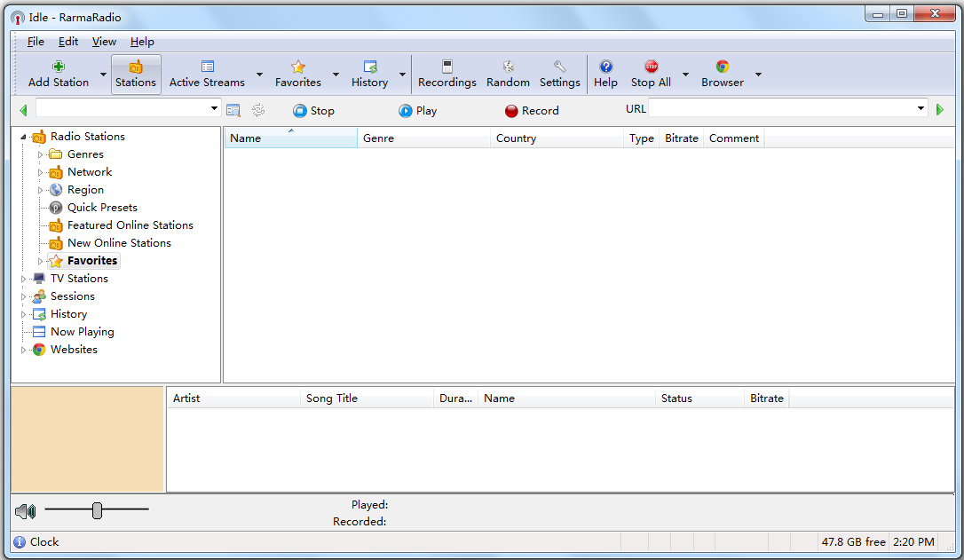This screenshot has height=560, width=964.
Task: Click the station search input field
Action: 122,108
